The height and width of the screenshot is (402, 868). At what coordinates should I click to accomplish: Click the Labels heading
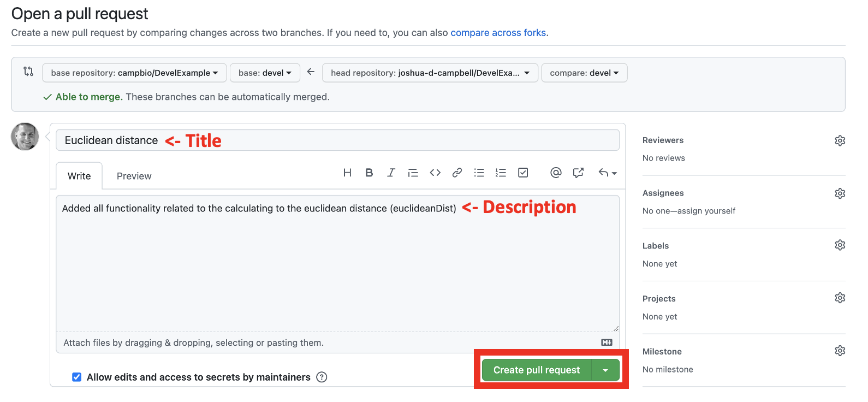[x=656, y=246]
